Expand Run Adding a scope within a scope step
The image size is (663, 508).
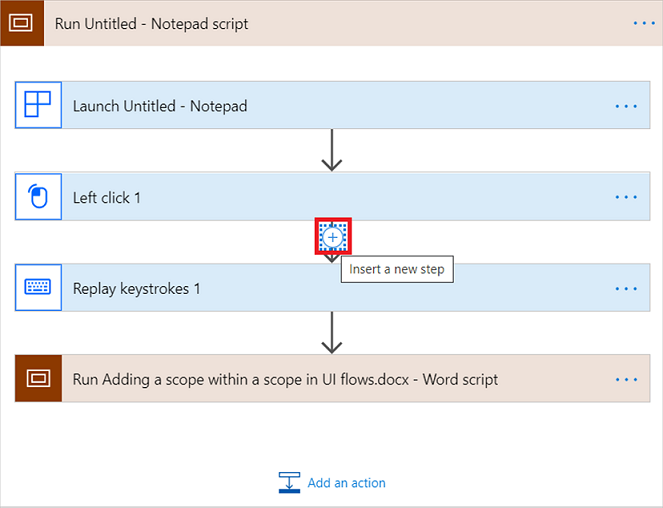point(332,378)
